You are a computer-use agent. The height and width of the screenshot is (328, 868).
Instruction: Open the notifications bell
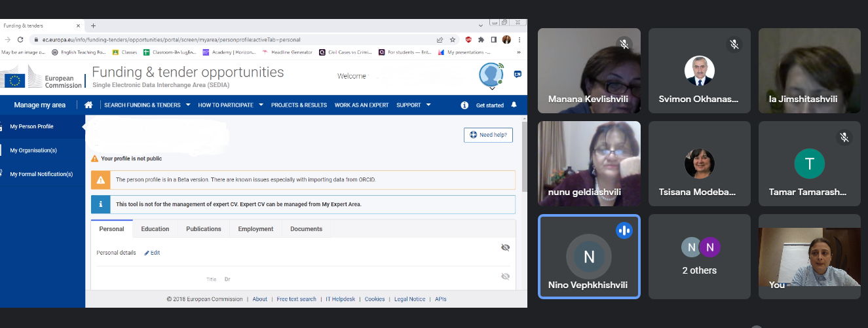pos(514,105)
